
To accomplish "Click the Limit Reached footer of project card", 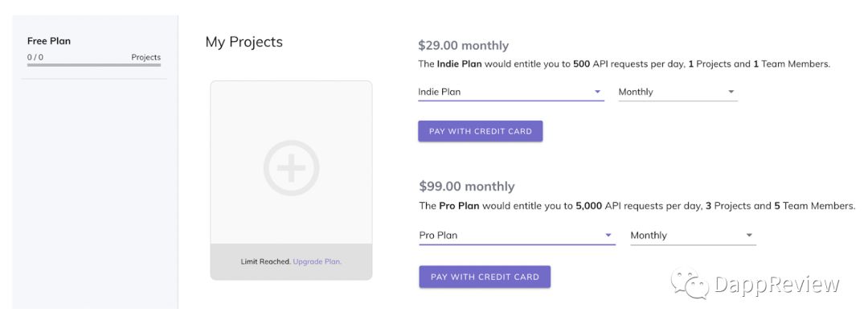I will (291, 261).
